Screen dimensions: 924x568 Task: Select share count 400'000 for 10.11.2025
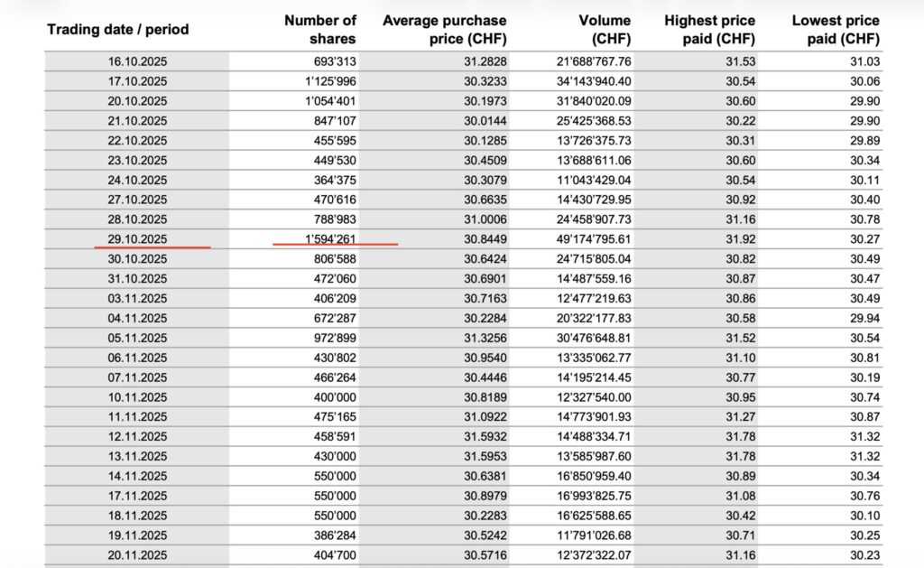click(331, 396)
